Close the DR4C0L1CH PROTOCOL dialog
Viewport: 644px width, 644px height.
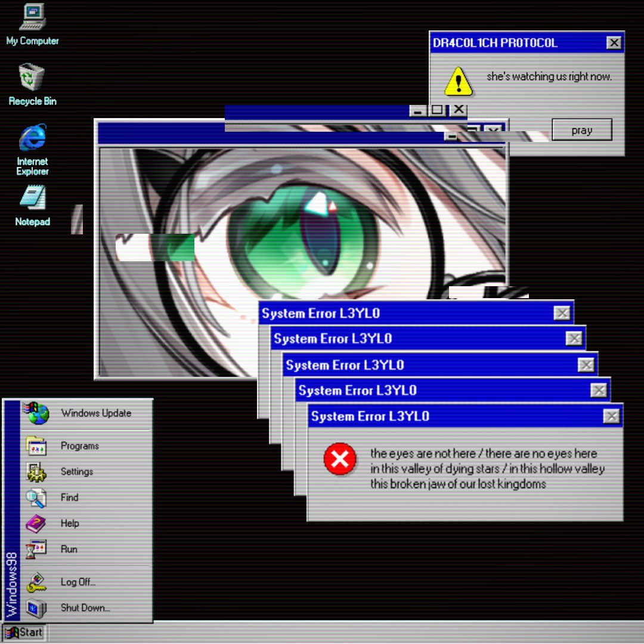614,43
